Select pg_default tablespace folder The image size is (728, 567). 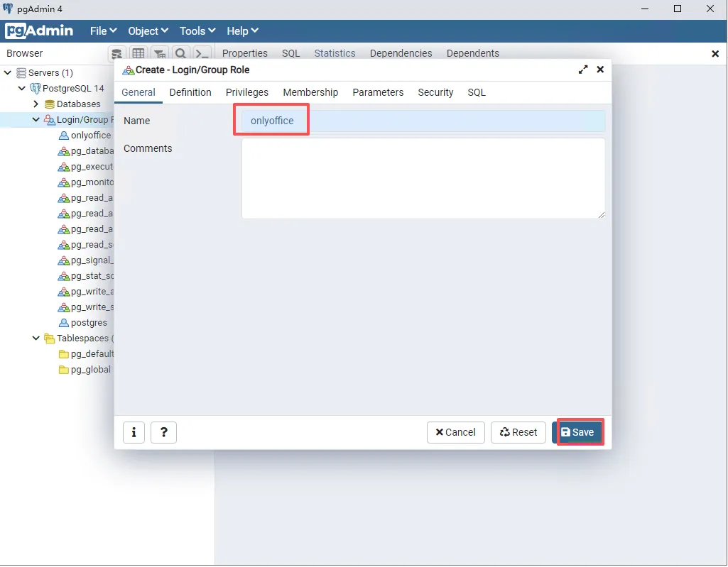click(92, 353)
